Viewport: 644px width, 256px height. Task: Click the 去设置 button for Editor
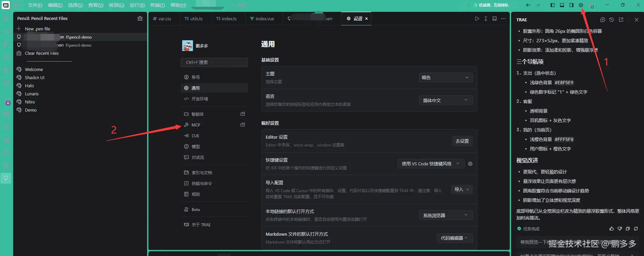point(462,141)
